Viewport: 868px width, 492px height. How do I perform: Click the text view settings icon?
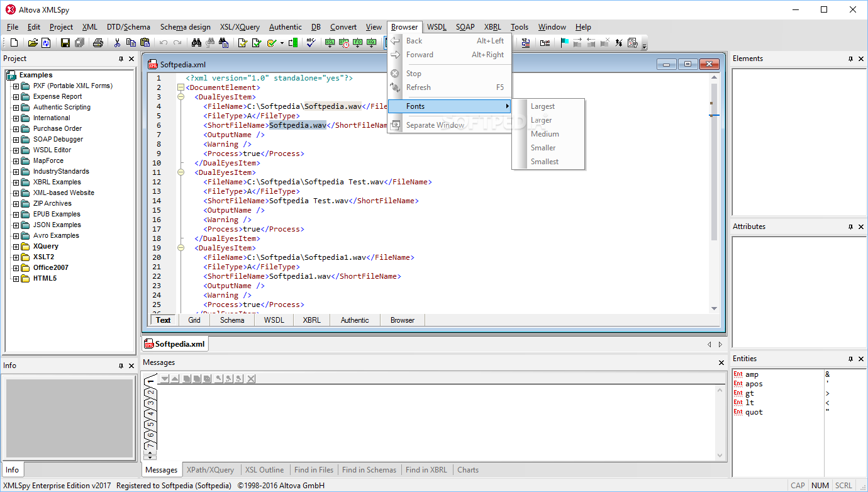pos(633,43)
